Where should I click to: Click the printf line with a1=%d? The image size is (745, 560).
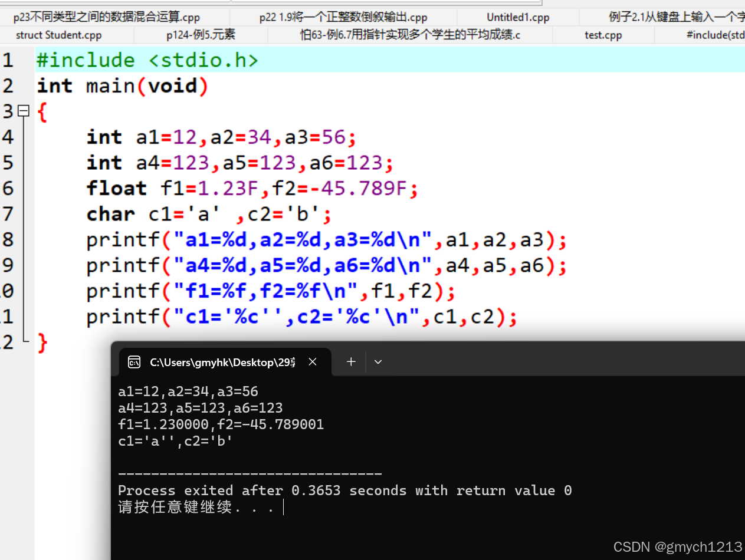(x=327, y=240)
